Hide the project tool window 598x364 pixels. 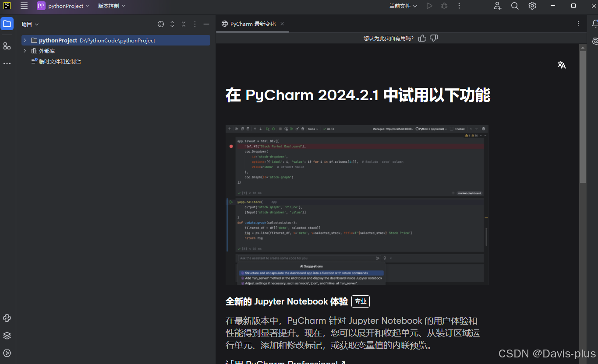click(206, 24)
